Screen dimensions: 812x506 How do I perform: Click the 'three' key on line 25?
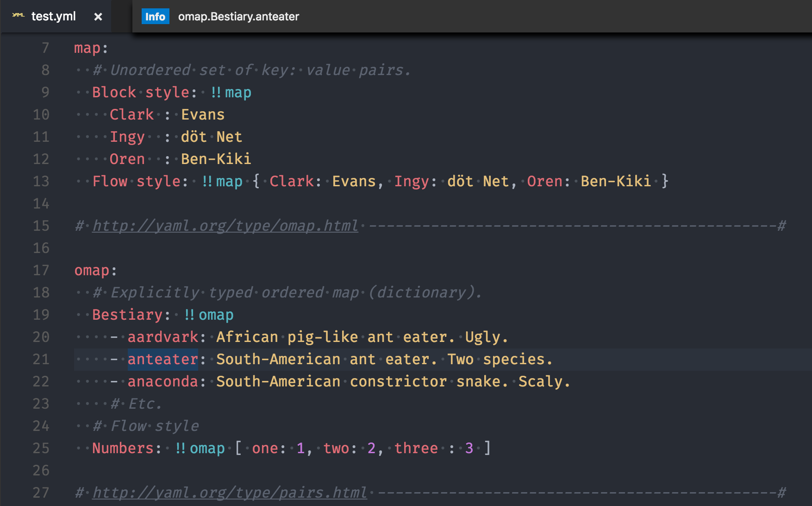tap(416, 448)
